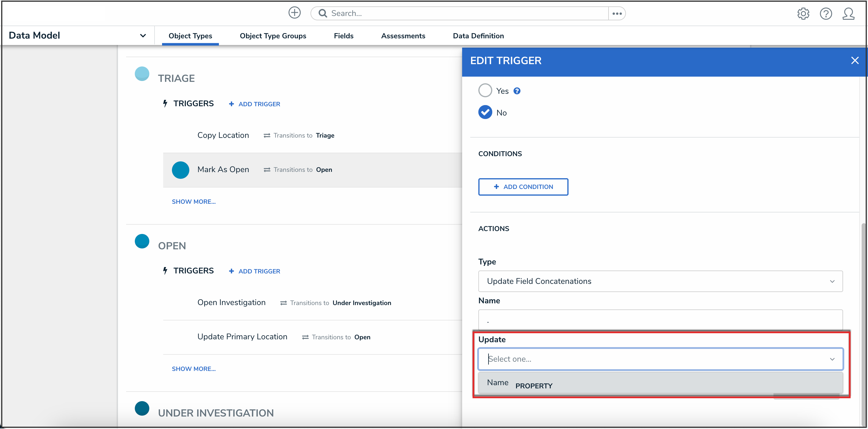
Task: Click Add Trigger under Triage
Action: [255, 104]
